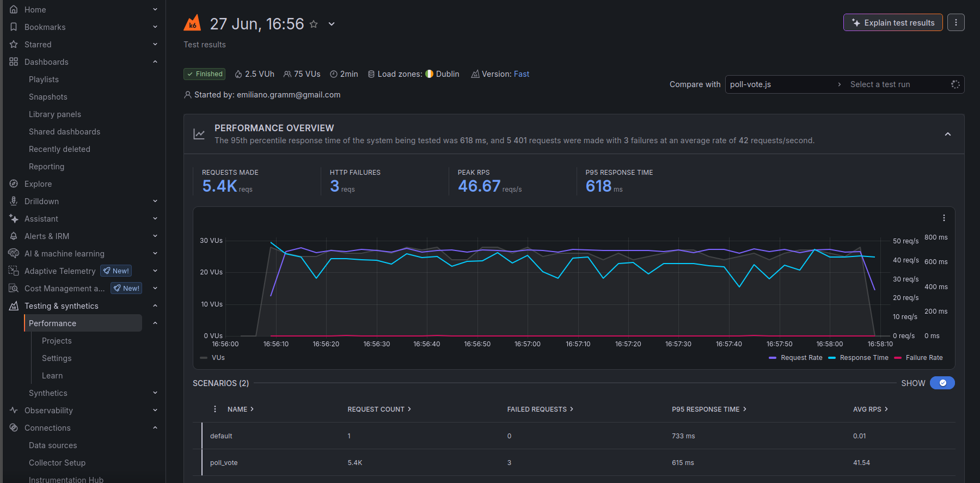
Task: Toggle the Response Time cyan legend swatch
Action: point(832,358)
